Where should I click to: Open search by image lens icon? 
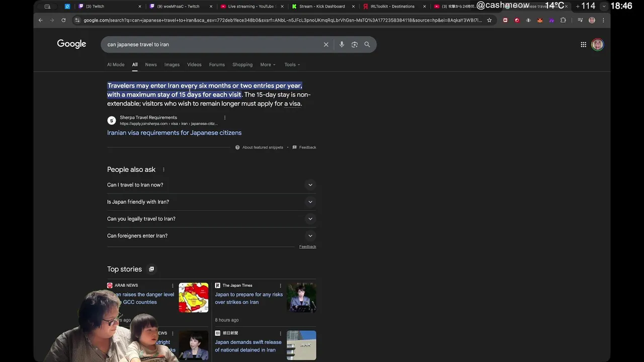coord(354,44)
